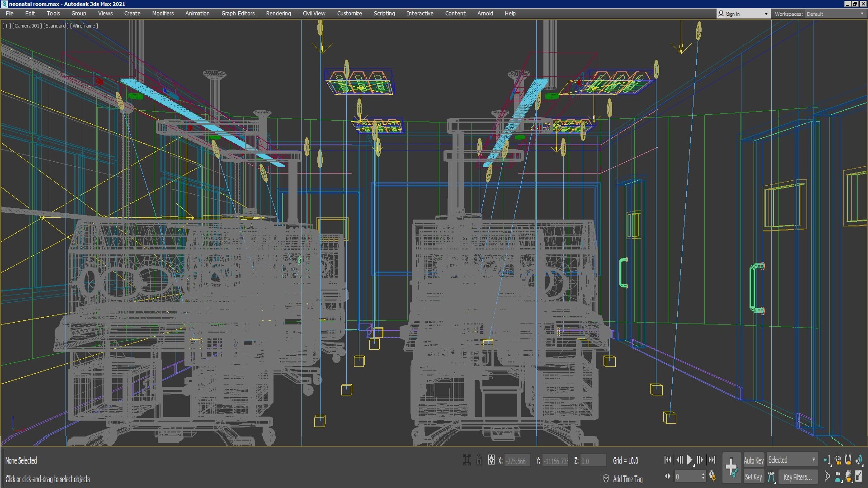Click the Play Animation button
Screen dimensions: 868x488
pyautogui.click(x=689, y=460)
